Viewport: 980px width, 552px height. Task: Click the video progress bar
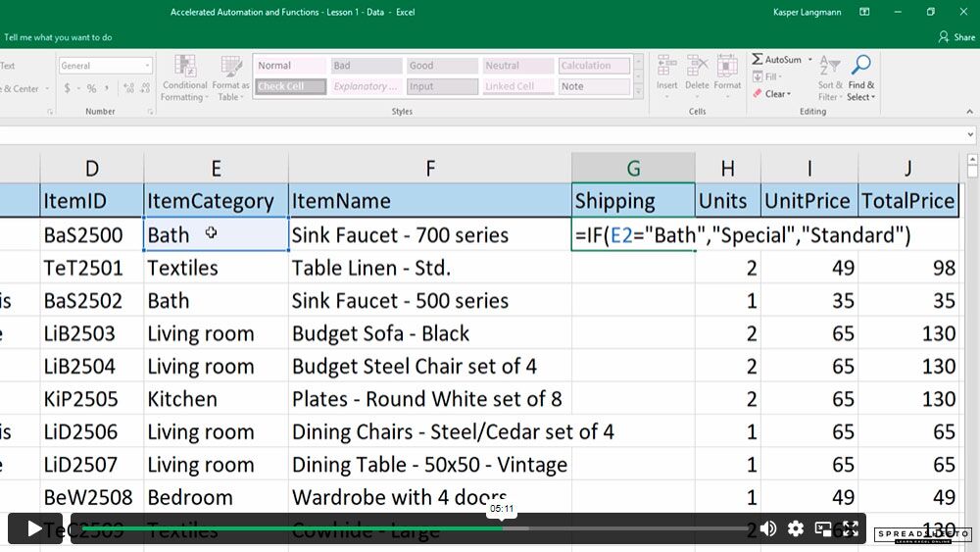(x=415, y=528)
